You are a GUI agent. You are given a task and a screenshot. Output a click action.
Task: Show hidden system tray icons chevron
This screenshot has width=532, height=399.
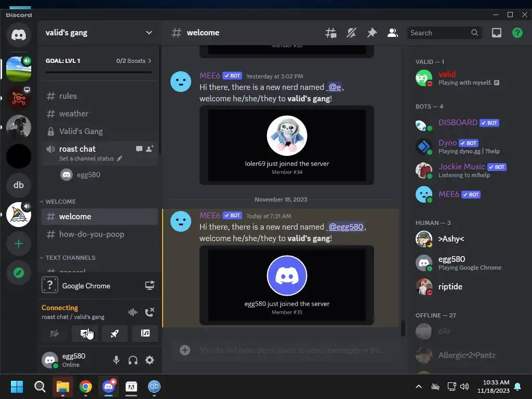pos(419,387)
